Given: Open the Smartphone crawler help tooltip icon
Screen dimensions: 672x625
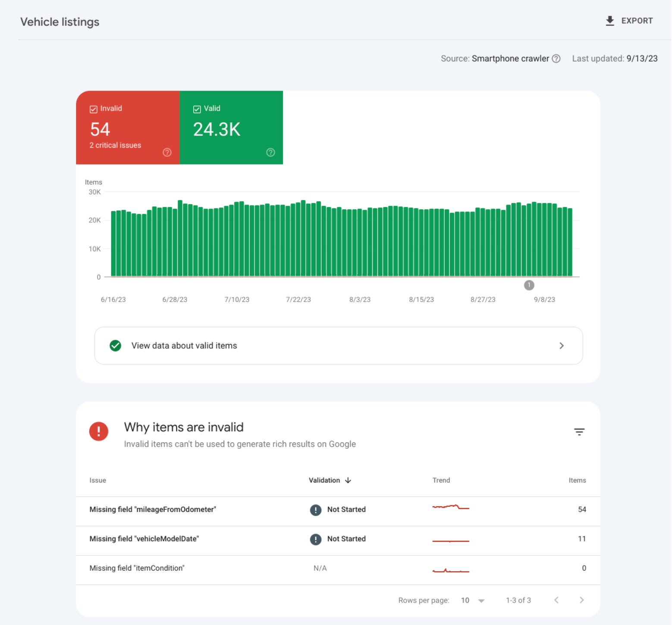Looking at the screenshot, I should tap(556, 58).
